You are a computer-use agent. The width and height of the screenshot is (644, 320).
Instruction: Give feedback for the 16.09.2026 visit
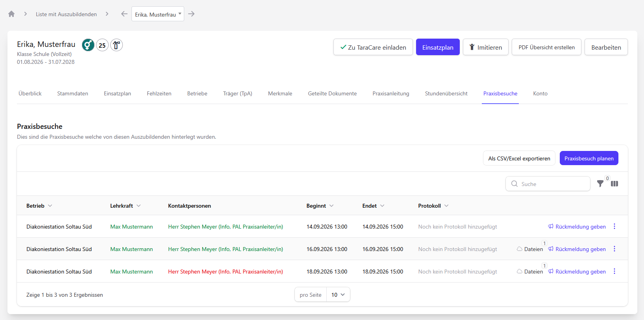click(577, 249)
